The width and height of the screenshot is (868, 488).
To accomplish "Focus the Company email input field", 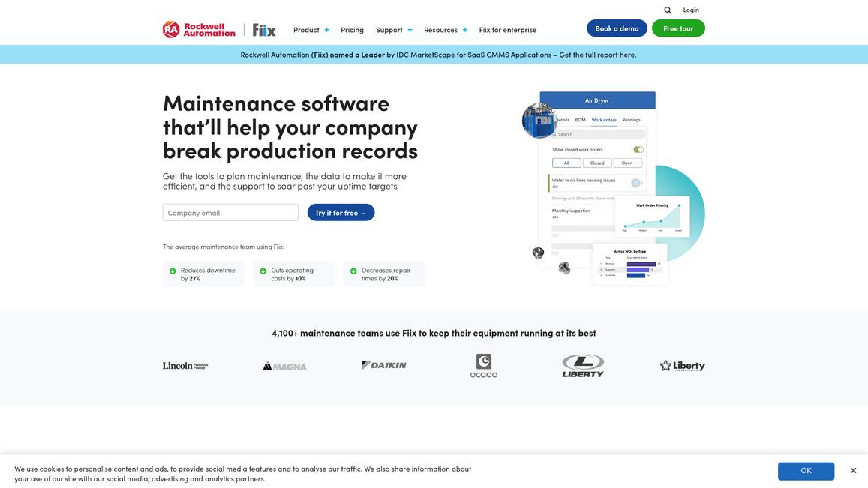I will point(230,212).
